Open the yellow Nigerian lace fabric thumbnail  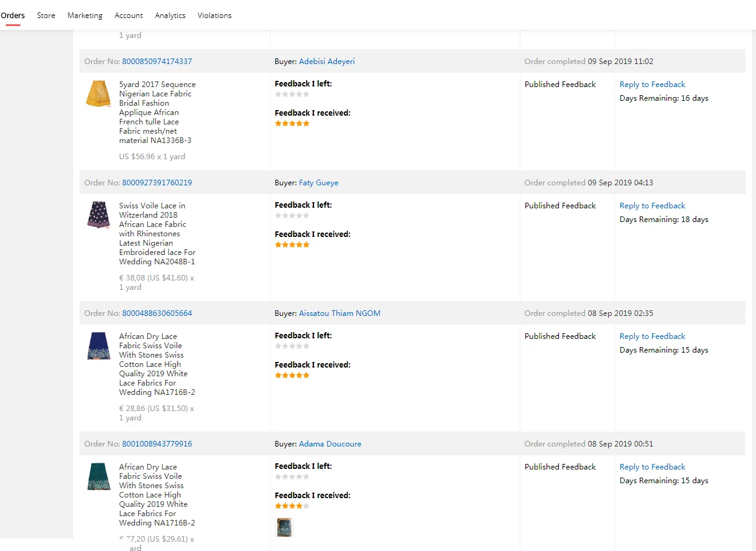coord(98,93)
